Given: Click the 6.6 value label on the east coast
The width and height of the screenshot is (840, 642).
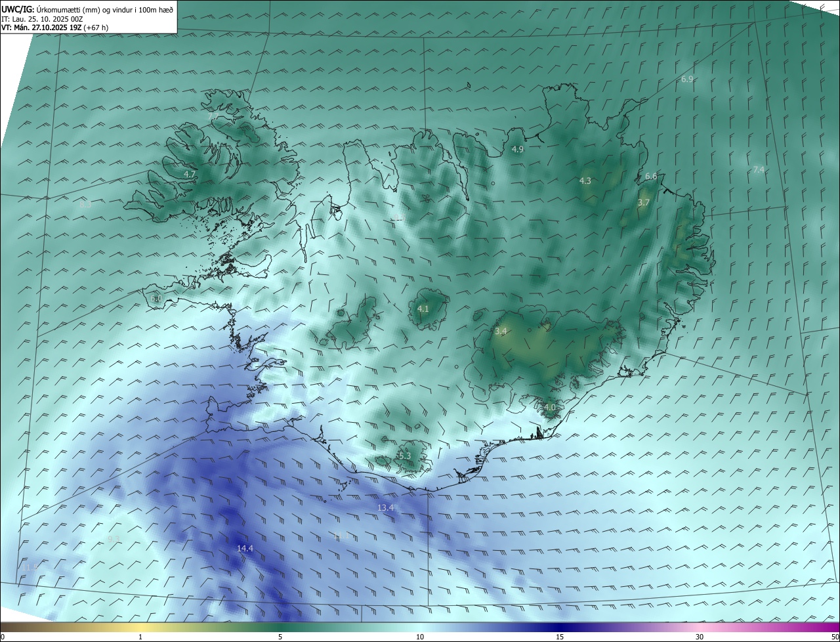Looking at the screenshot, I should [x=651, y=177].
